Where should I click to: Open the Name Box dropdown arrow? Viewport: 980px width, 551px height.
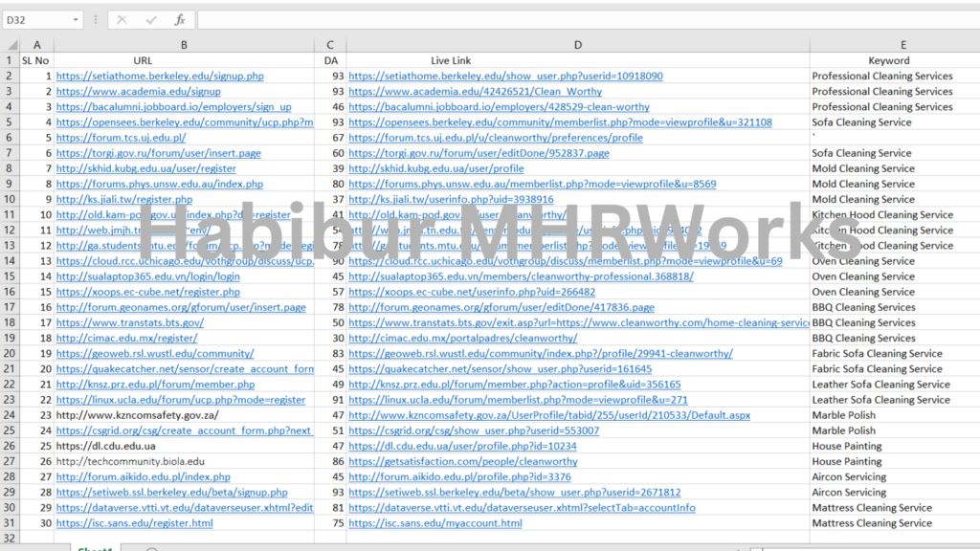(76, 20)
